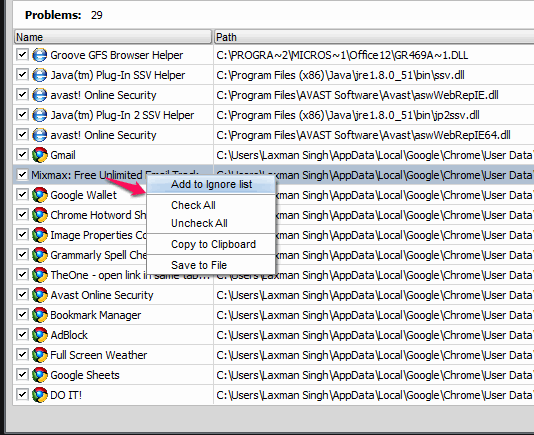The height and width of the screenshot is (435, 534).
Task: Select the Full Screen Weather name
Action: click(98, 355)
